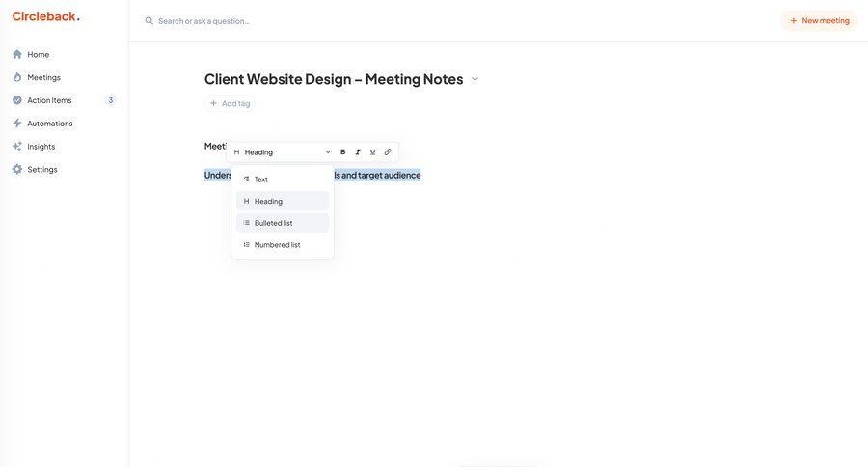Image resolution: width=868 pixels, height=467 pixels.
Task: Click the Circleback logo
Action: [46, 16]
